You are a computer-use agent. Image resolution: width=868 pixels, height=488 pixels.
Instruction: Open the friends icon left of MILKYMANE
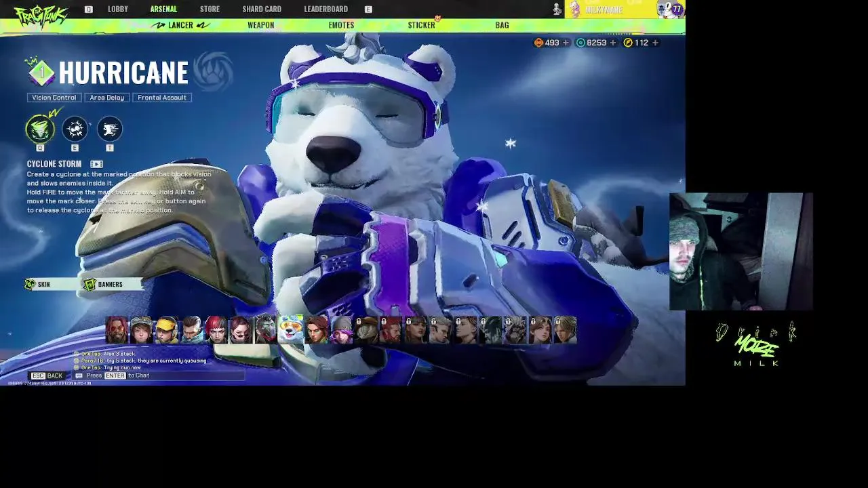[x=557, y=9]
